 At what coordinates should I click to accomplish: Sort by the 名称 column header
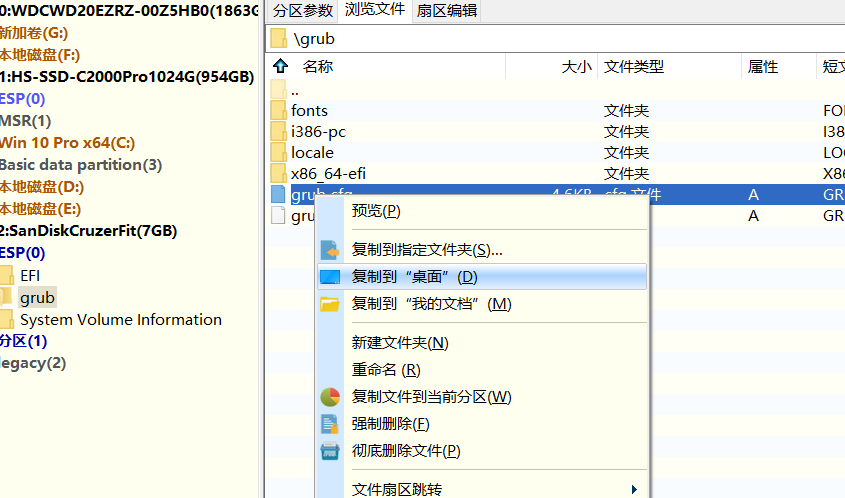[317, 66]
